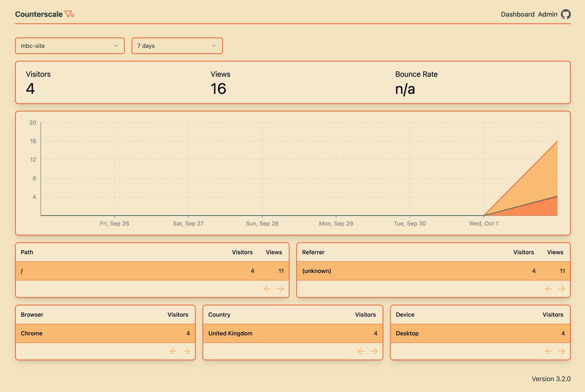
Task: Go to the Dashboard link
Action: (518, 14)
